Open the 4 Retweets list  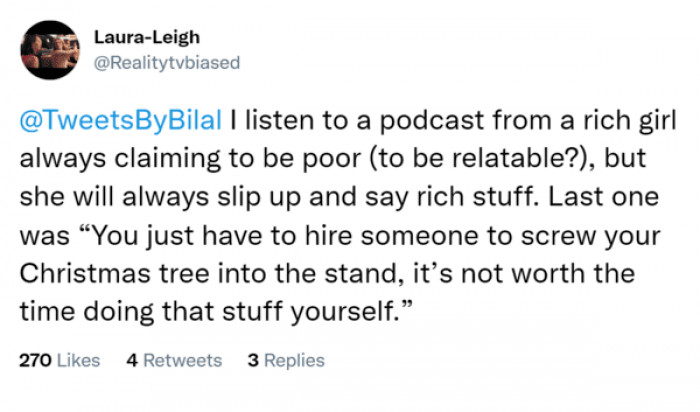174,361
